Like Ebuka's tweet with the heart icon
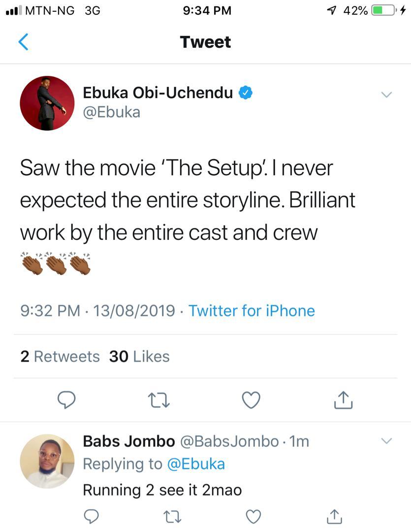This screenshot has width=411, height=532. point(251,400)
